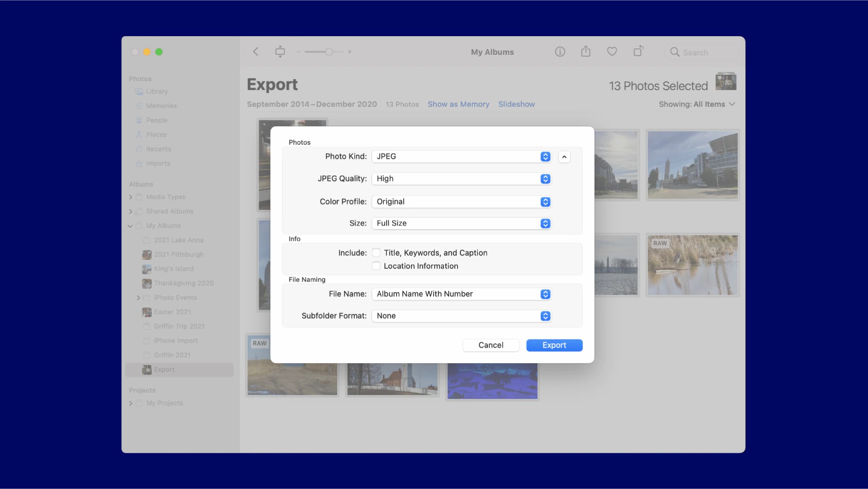
Task: Collapse the photo options with chevron button
Action: tap(564, 157)
